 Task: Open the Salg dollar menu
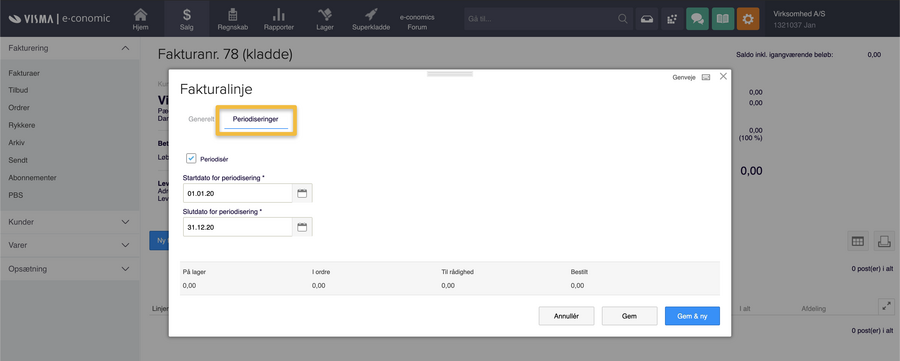pyautogui.click(x=187, y=19)
